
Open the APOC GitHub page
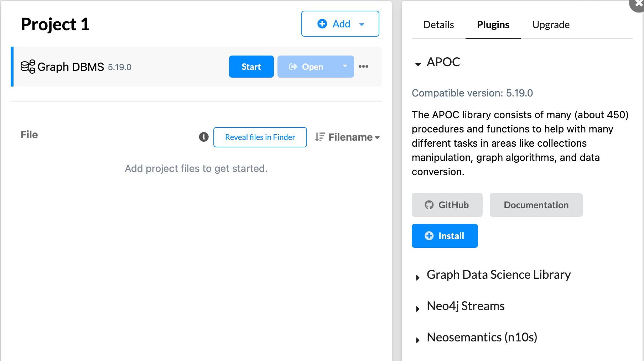(x=447, y=205)
